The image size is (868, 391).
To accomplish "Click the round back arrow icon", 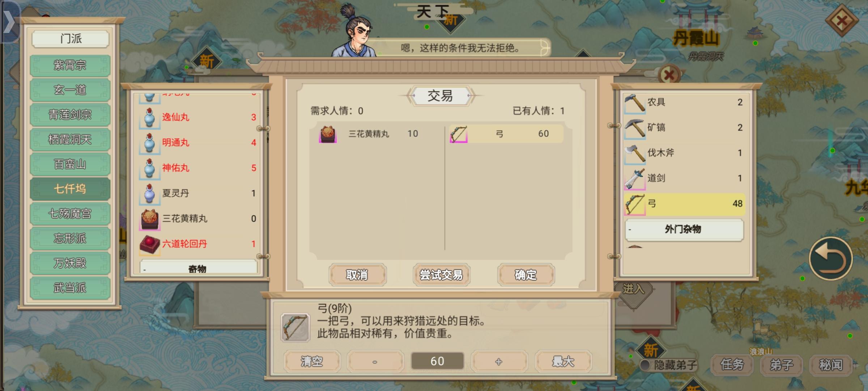I will tap(830, 258).
